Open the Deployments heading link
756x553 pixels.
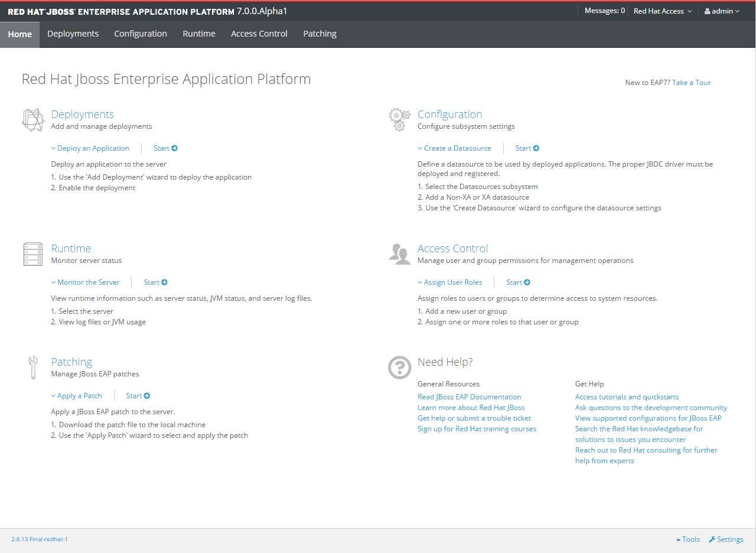[x=83, y=115]
